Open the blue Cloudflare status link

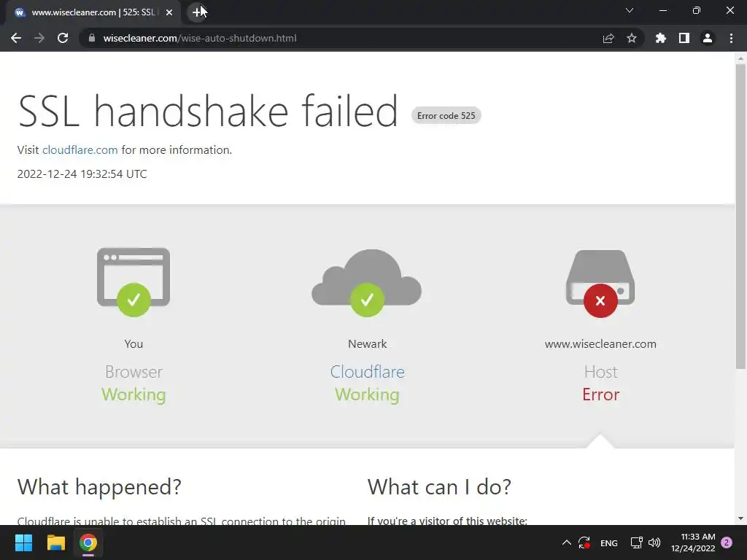pyautogui.click(x=368, y=372)
